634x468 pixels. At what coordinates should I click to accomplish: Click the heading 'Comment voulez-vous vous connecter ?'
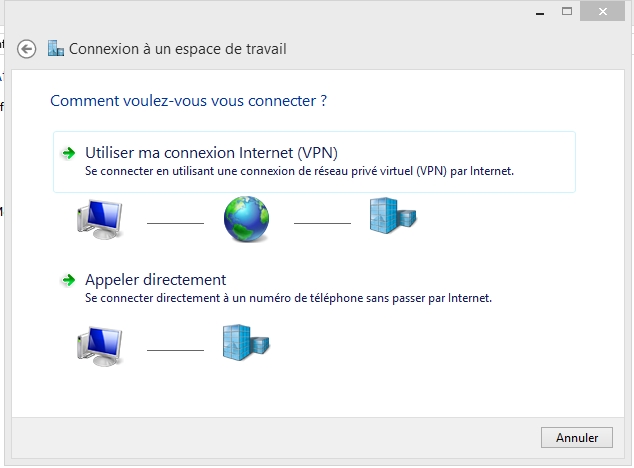tap(189, 101)
